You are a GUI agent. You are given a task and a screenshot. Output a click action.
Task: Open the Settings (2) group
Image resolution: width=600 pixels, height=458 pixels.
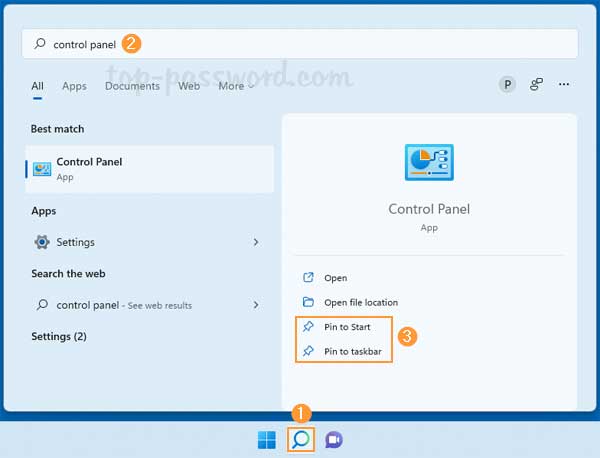pyautogui.click(x=59, y=336)
